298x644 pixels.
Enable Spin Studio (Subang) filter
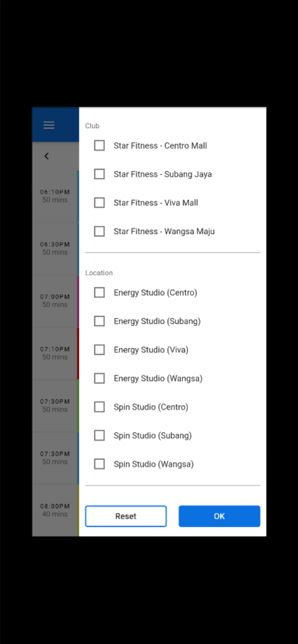click(99, 435)
